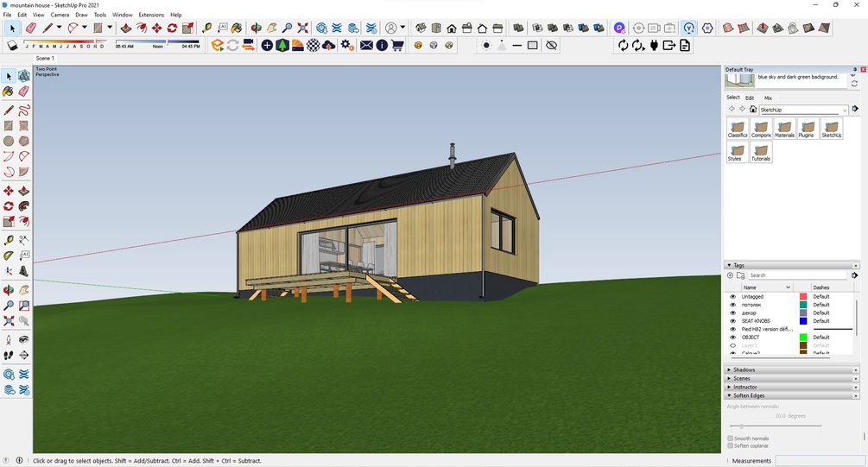This screenshot has height=467, width=868.
Task: Click the green tree icon
Action: 282,46
